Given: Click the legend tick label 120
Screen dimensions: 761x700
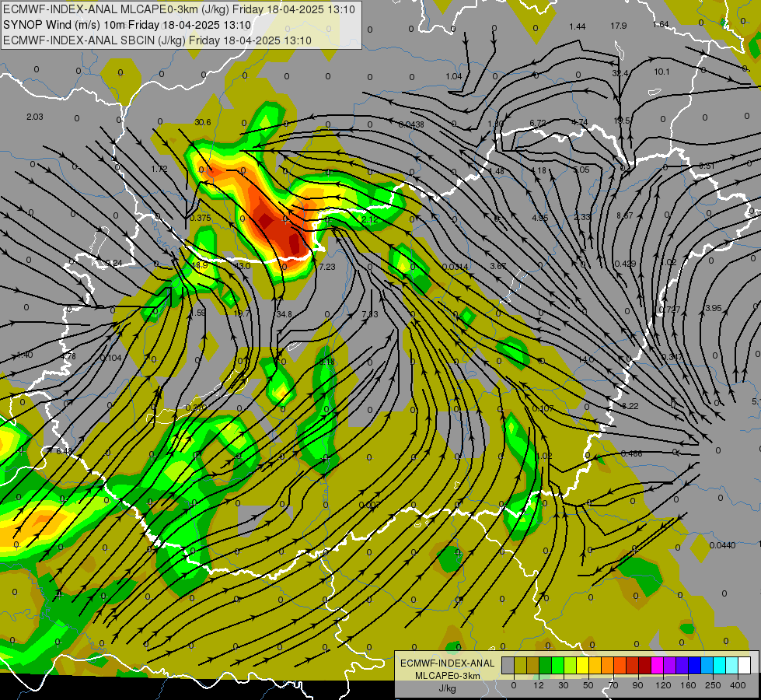Looking at the screenshot, I should (663, 685).
